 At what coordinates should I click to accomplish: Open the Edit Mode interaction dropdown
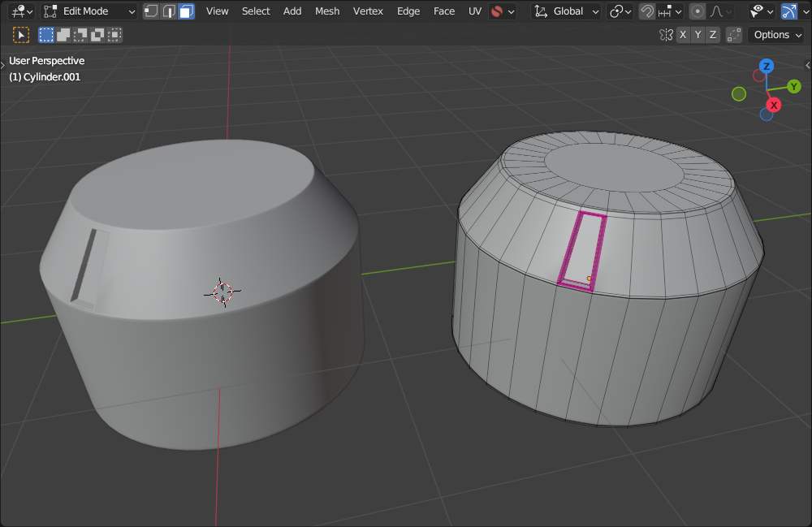89,11
